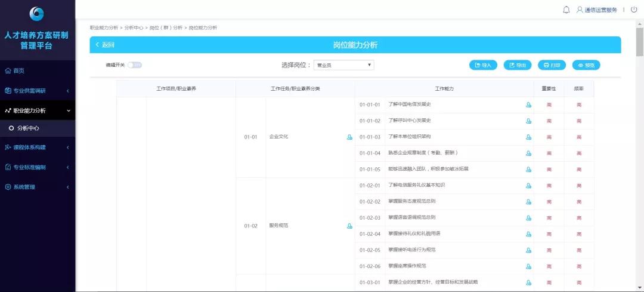Click person icon beside 服务规范 task
The image size is (644, 292).
tap(349, 226)
